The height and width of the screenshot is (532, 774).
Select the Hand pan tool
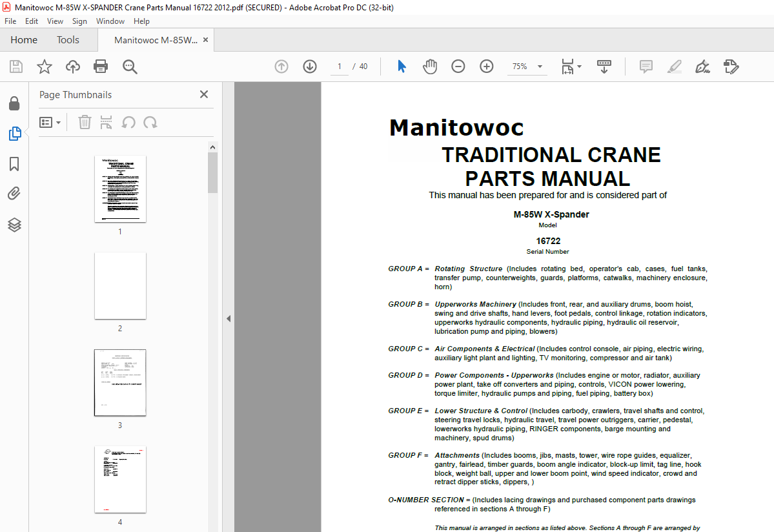coord(430,66)
